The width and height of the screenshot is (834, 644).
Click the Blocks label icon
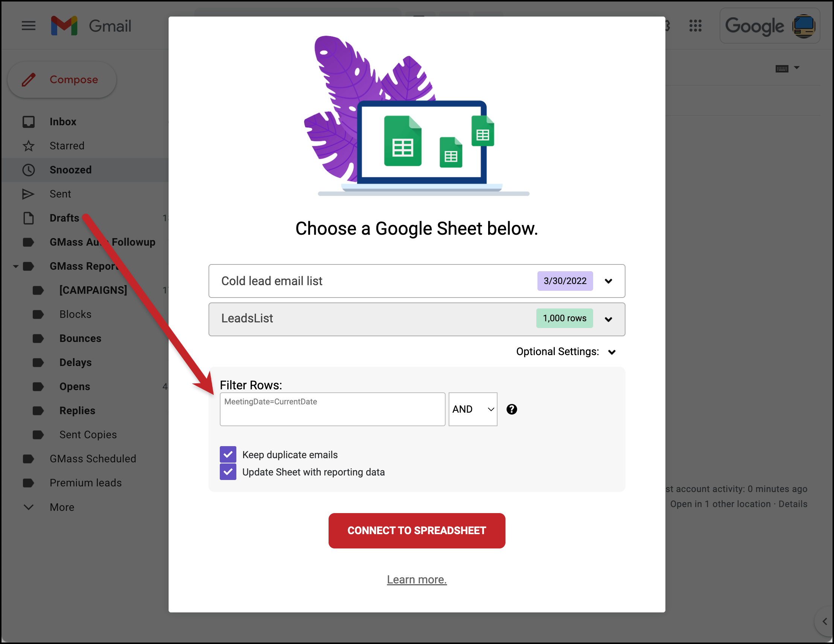[x=38, y=314]
